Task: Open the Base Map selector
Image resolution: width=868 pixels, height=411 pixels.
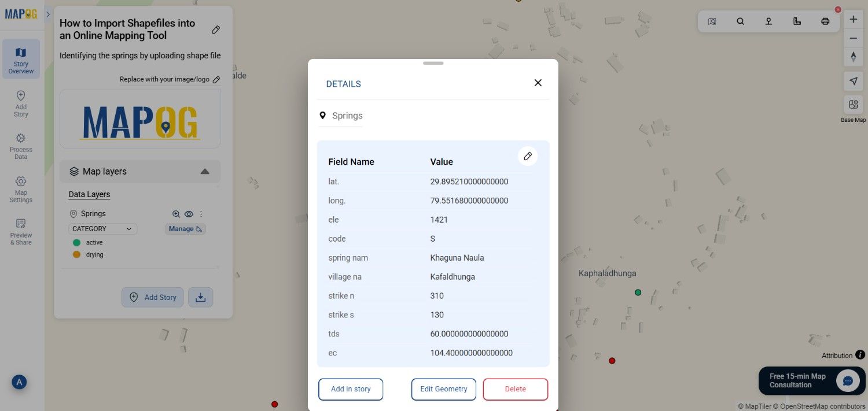Action: click(853, 105)
